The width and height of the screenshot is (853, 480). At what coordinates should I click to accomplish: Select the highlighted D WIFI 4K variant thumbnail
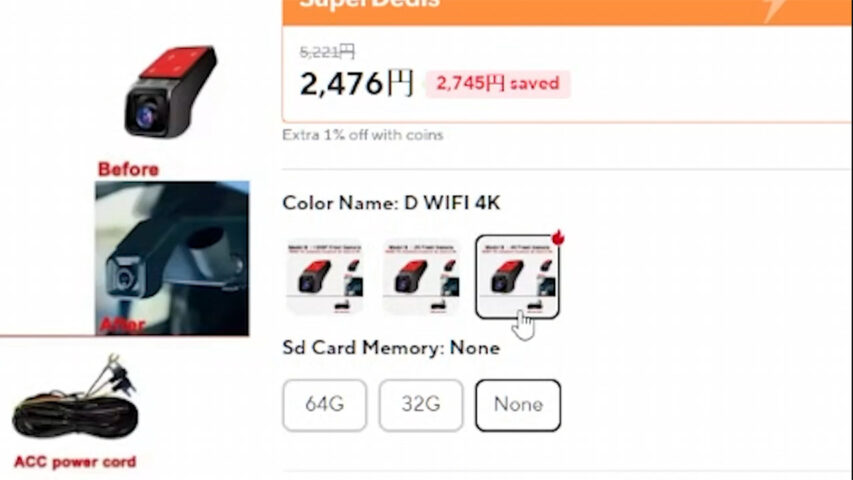click(x=517, y=277)
